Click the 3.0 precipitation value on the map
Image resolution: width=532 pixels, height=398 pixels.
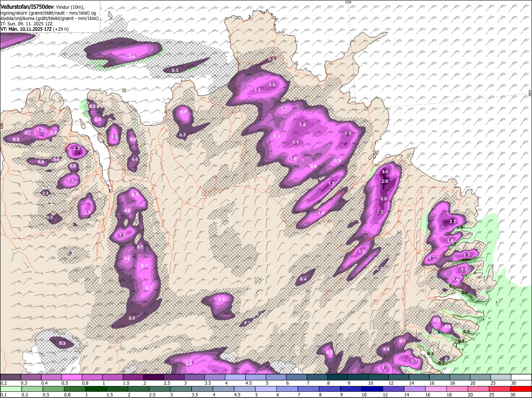coord(385,172)
